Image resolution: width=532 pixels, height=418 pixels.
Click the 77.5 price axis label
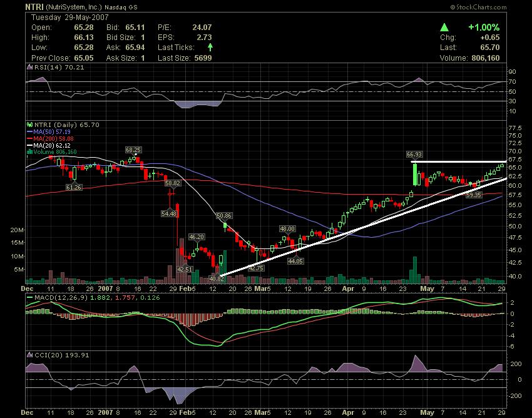pyautogui.click(x=515, y=128)
